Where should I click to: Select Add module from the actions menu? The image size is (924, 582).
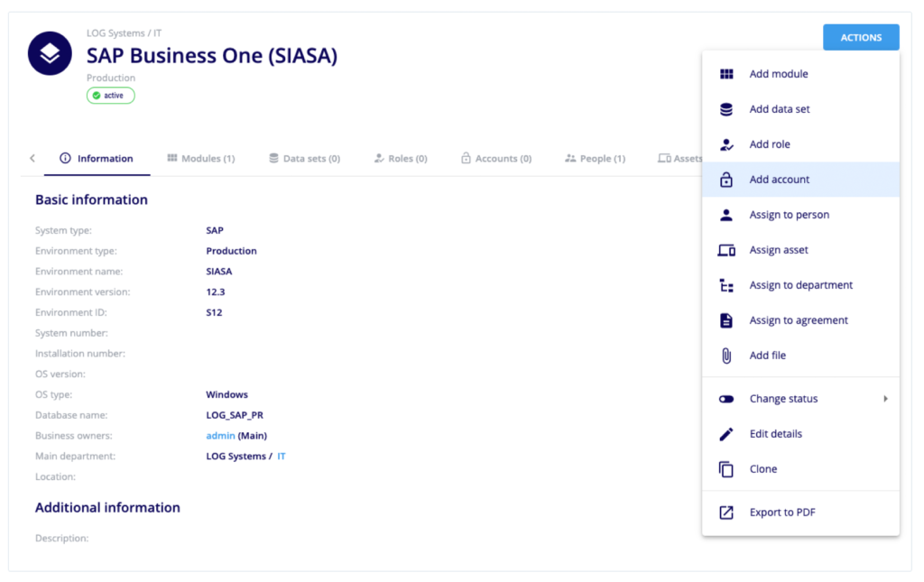pyautogui.click(x=801, y=74)
